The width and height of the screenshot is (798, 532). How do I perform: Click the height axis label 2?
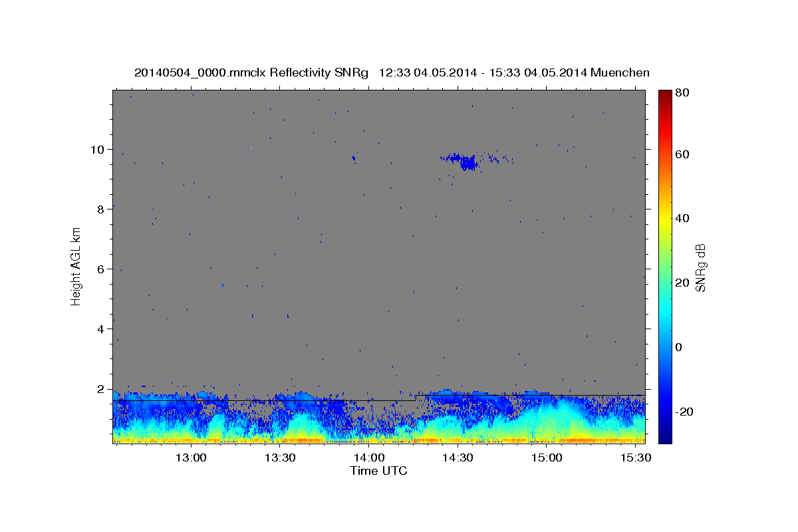click(101, 389)
